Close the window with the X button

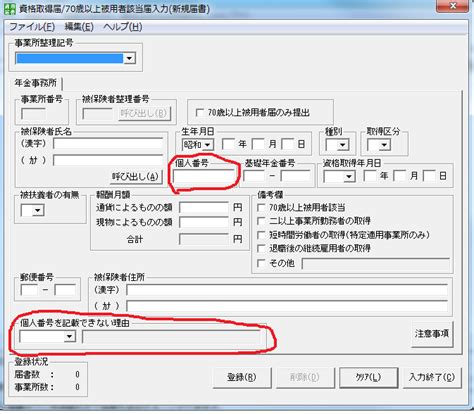pyautogui.click(x=453, y=6)
